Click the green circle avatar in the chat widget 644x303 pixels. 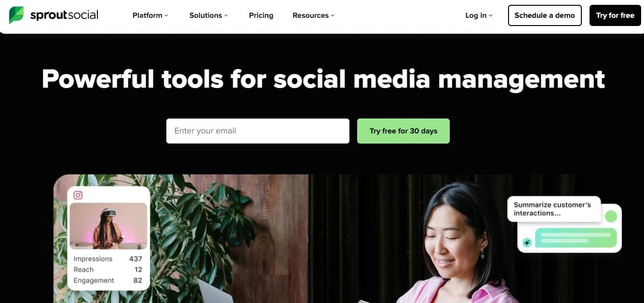pyautogui.click(x=611, y=216)
